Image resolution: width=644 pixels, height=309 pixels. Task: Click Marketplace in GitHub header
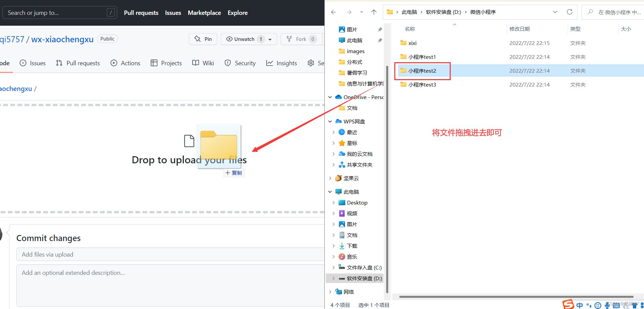(x=204, y=13)
